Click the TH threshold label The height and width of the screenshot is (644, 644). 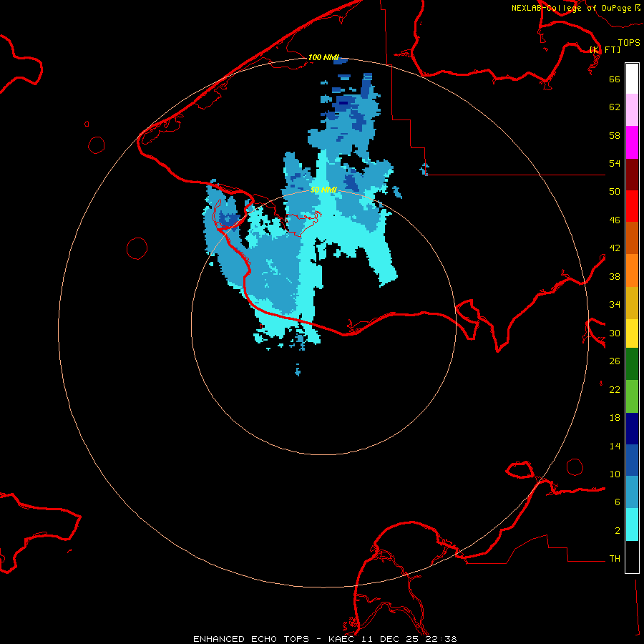[x=615, y=559]
